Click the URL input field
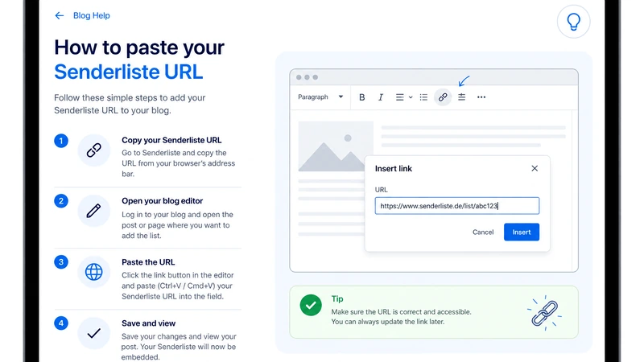The height and width of the screenshot is (362, 644). pyautogui.click(x=456, y=206)
